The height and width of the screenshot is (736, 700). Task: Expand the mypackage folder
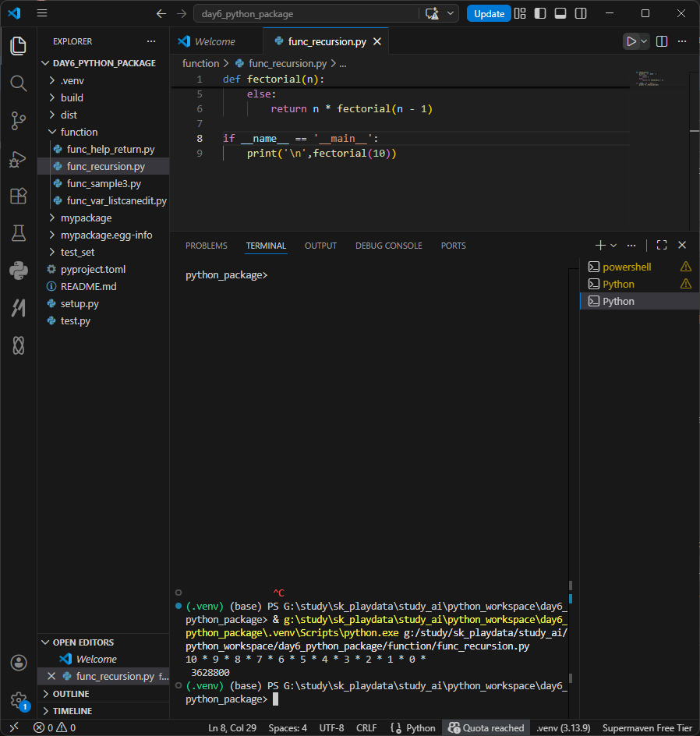pyautogui.click(x=103, y=218)
